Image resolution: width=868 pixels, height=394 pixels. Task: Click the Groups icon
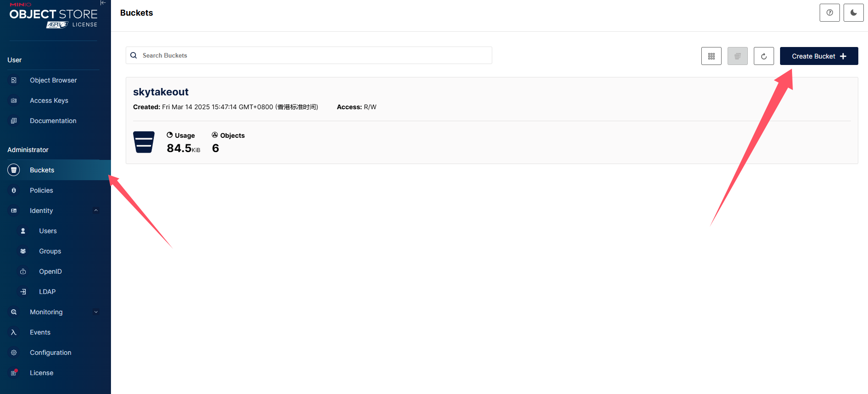pyautogui.click(x=23, y=251)
